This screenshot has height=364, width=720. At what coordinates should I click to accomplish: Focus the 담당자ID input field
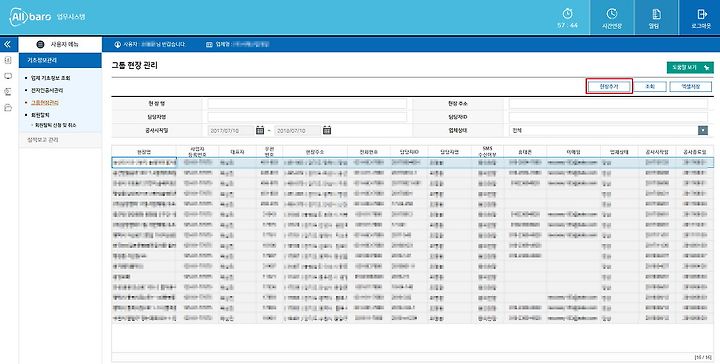point(608,117)
